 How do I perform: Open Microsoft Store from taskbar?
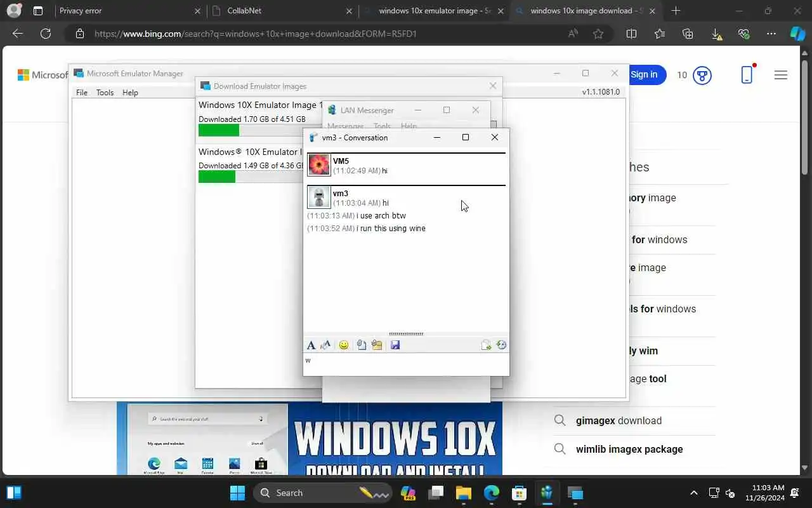[x=520, y=493]
